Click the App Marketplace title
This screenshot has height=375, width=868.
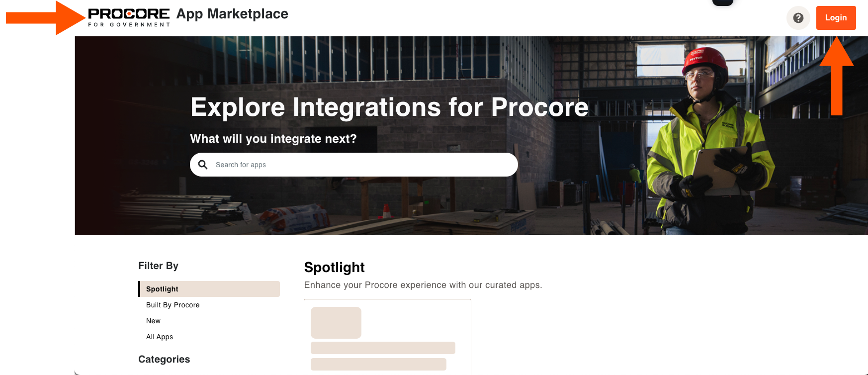[x=232, y=14]
